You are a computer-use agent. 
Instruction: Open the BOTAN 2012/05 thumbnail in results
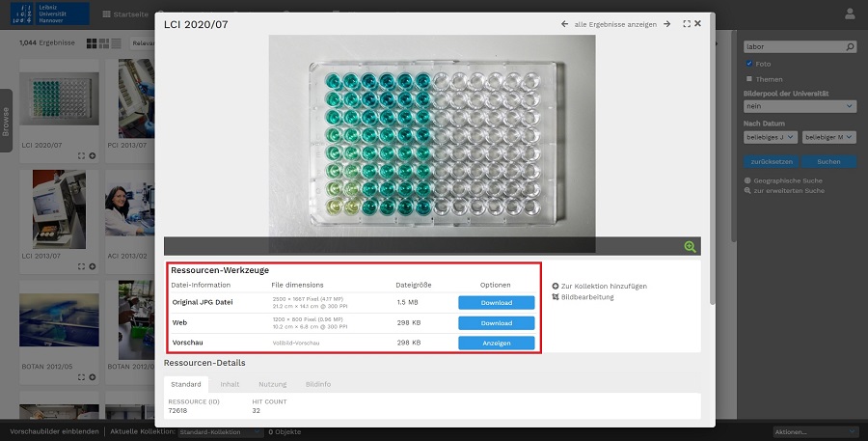coord(59,320)
